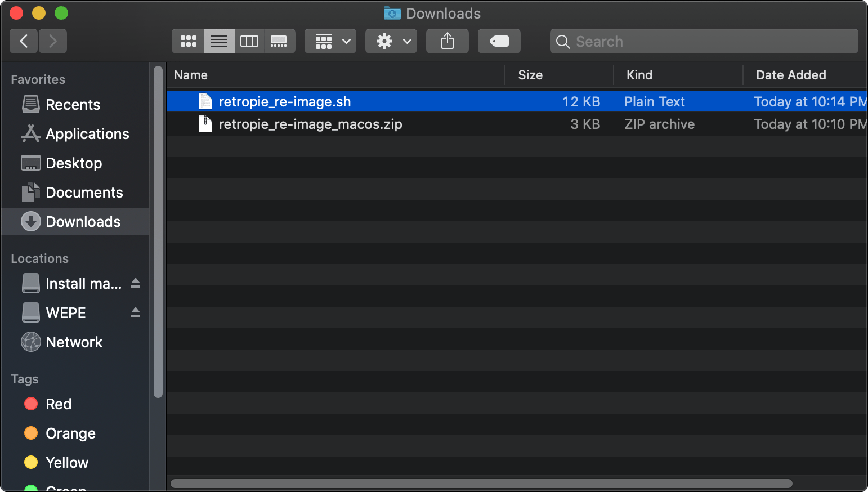Eject the WEPE volume
868x492 pixels.
pos(136,312)
